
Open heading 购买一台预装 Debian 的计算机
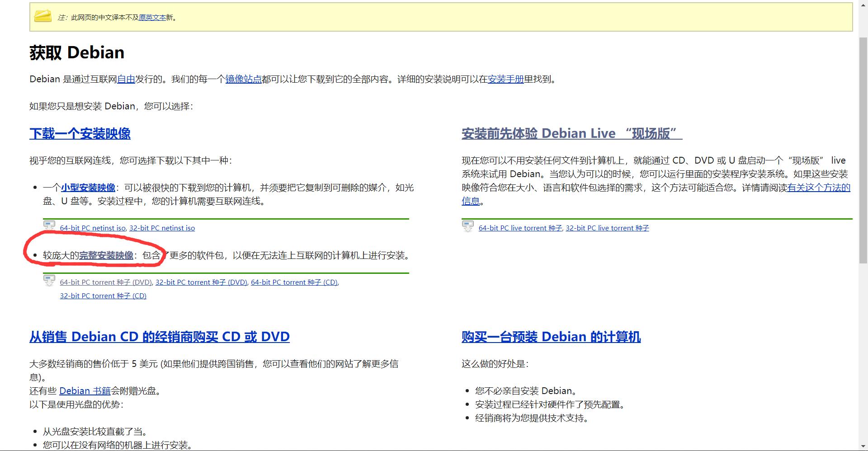(x=551, y=337)
